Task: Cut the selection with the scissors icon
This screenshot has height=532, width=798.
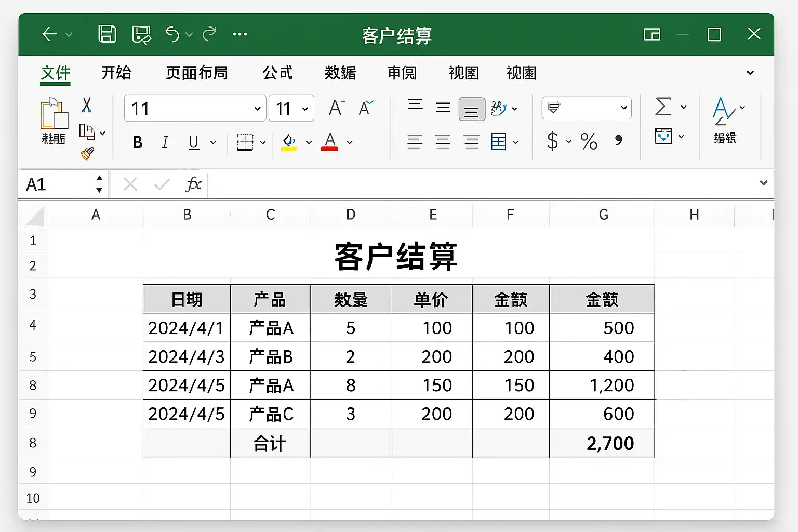Action: 87,105
